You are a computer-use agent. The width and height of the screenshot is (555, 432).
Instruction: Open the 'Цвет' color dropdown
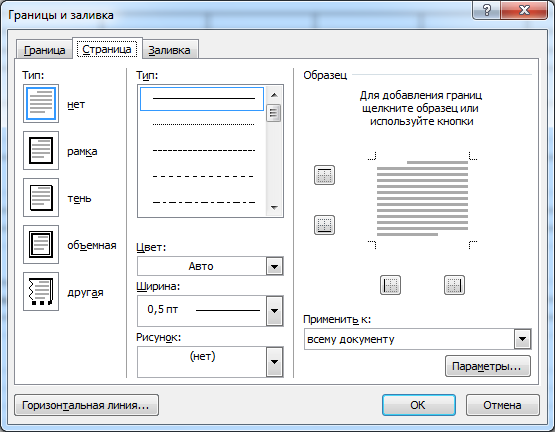[x=275, y=266]
